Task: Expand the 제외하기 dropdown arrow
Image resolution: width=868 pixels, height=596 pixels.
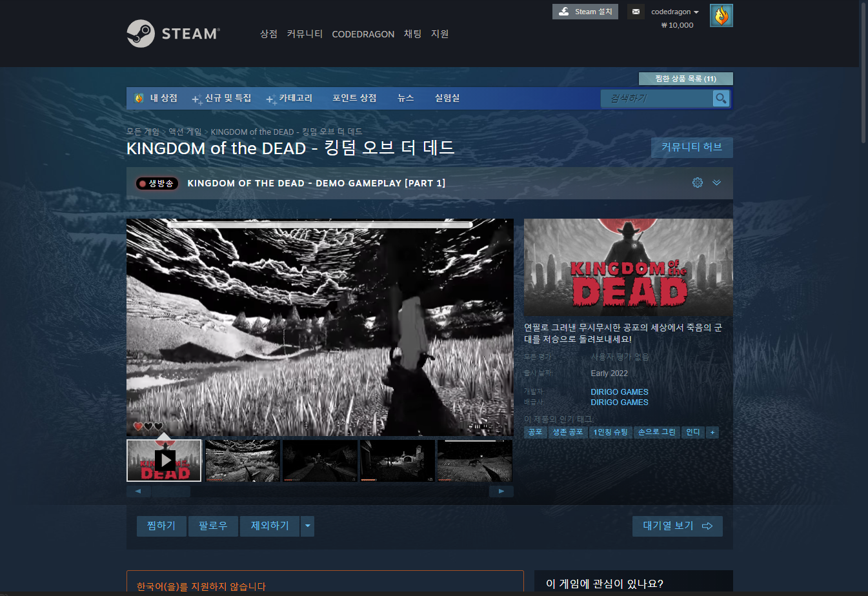Action: point(308,526)
